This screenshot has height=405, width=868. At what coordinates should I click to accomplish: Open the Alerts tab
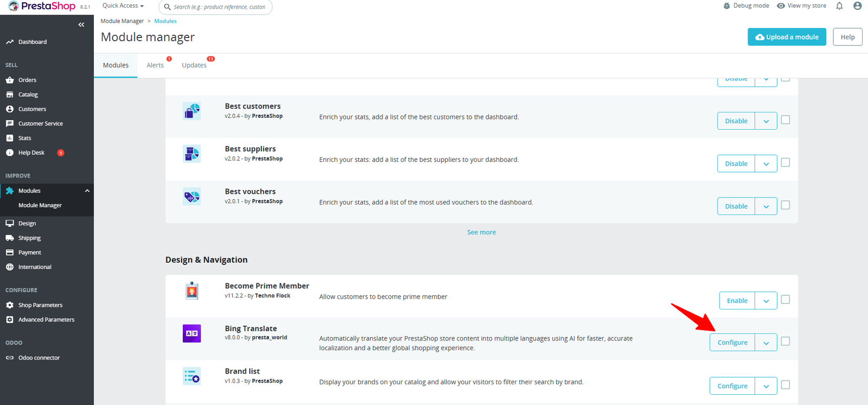[155, 65]
